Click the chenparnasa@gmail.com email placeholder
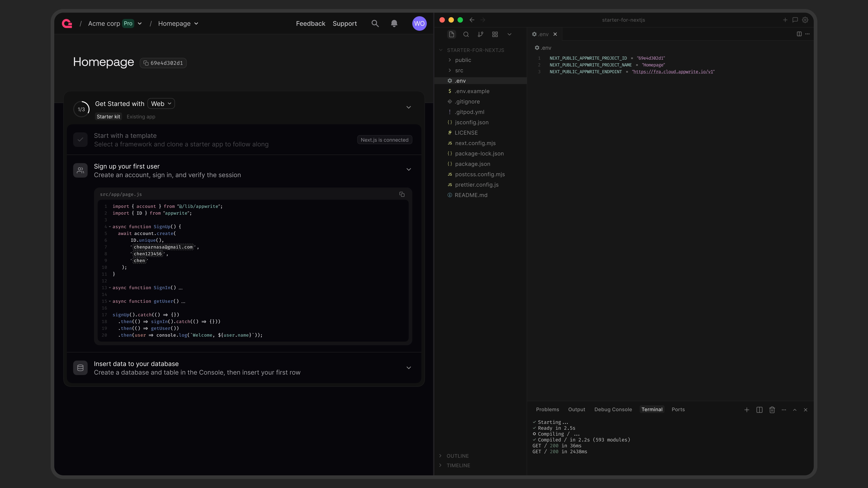868x488 pixels. (163, 247)
